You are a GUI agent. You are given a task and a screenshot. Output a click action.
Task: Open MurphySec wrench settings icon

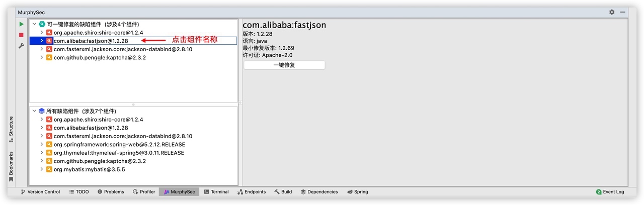[21, 46]
